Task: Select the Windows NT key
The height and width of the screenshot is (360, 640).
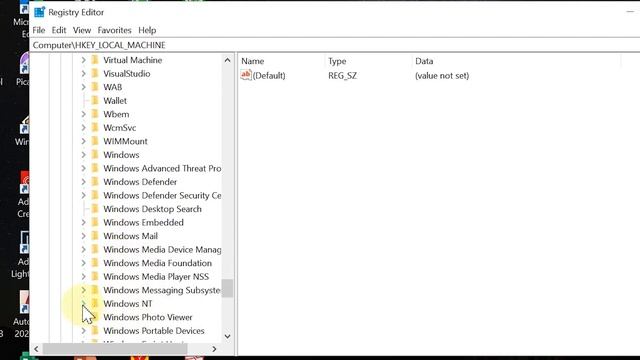Action: pyautogui.click(x=127, y=304)
